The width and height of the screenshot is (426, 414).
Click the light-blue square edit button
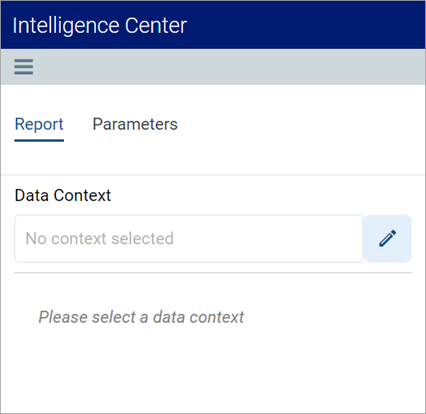point(388,239)
